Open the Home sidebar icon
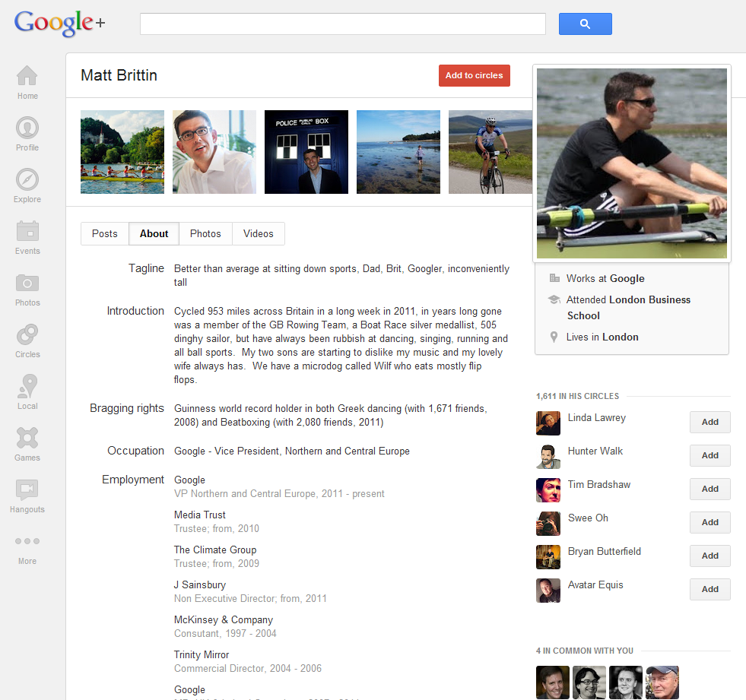 coord(27,76)
